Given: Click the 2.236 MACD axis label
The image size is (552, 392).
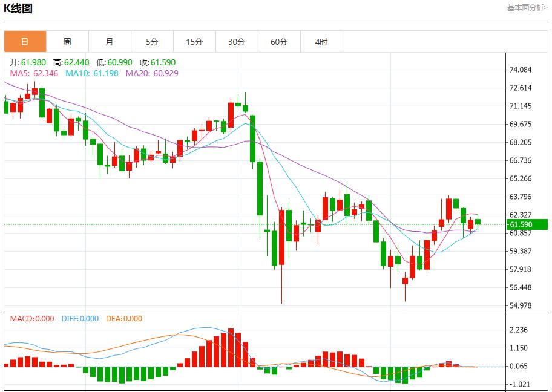Looking at the screenshot, I should (x=521, y=330).
